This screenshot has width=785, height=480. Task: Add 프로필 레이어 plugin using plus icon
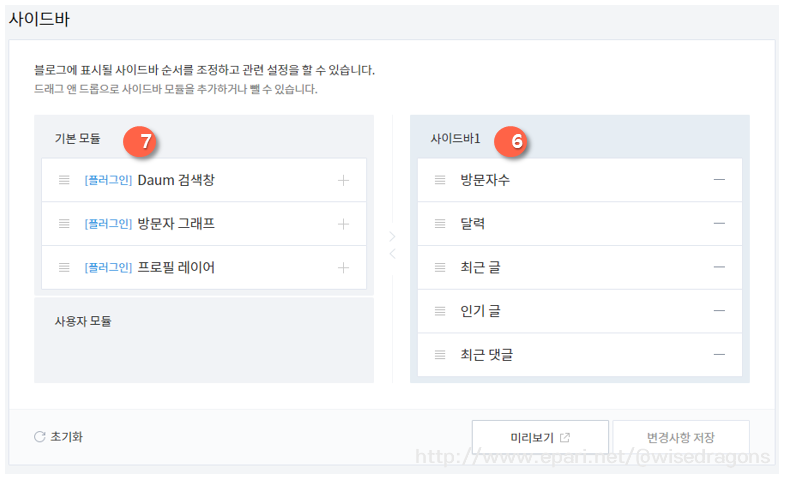[343, 268]
